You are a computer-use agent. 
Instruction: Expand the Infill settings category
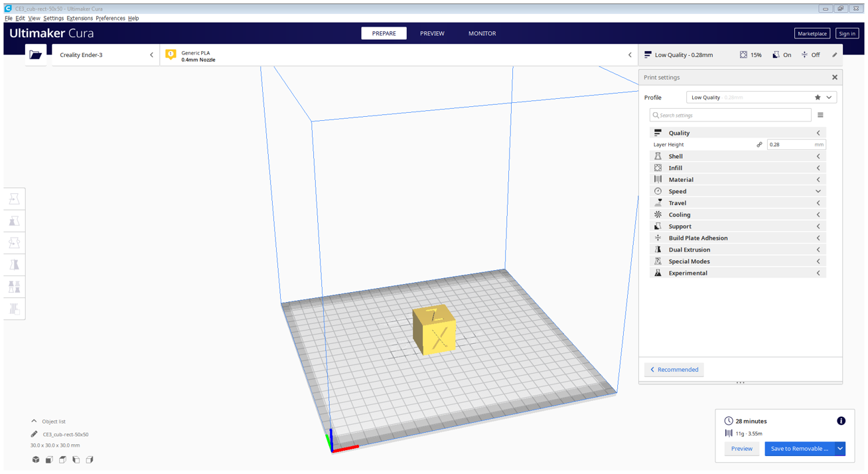point(738,168)
